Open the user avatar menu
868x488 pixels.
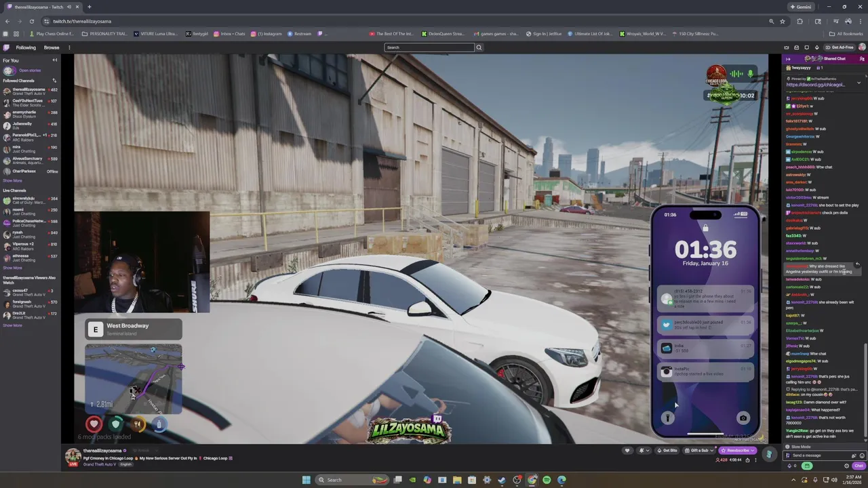(861, 47)
